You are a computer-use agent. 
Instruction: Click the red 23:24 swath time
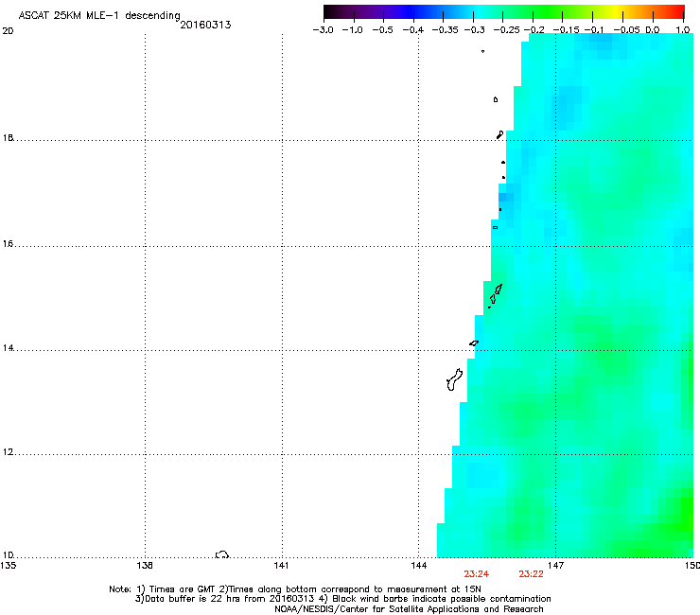pos(477,574)
